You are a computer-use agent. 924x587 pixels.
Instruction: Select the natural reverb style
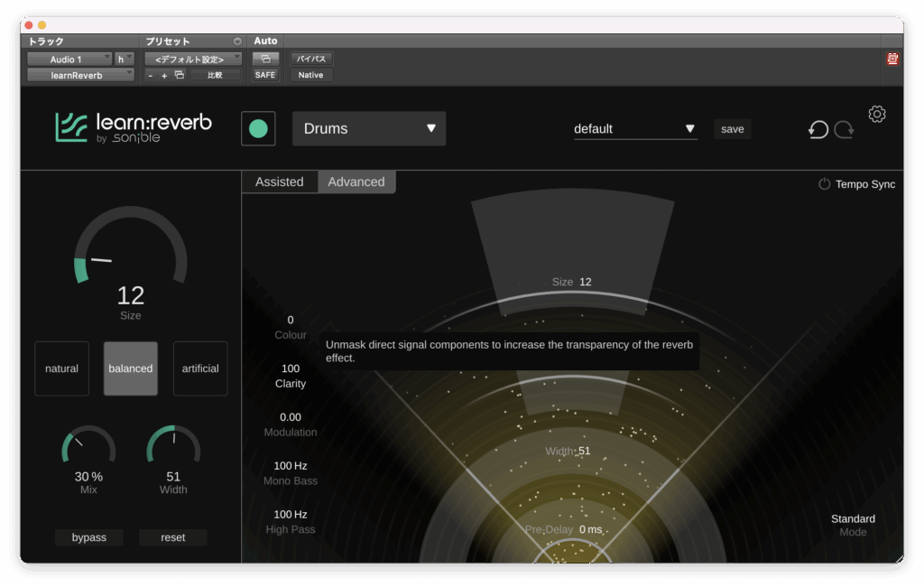pos(62,368)
